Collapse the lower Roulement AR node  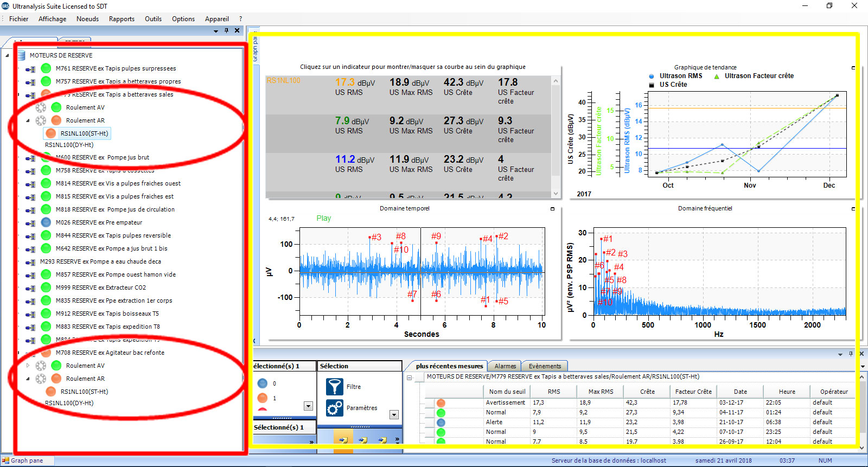point(28,379)
